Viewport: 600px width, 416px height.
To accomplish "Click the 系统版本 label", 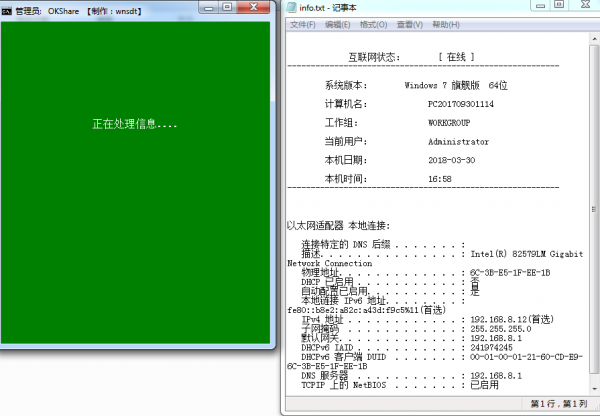I will (346, 85).
